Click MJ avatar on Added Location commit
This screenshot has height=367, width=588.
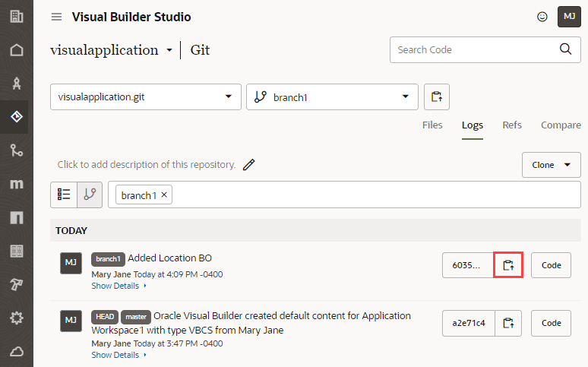click(71, 263)
